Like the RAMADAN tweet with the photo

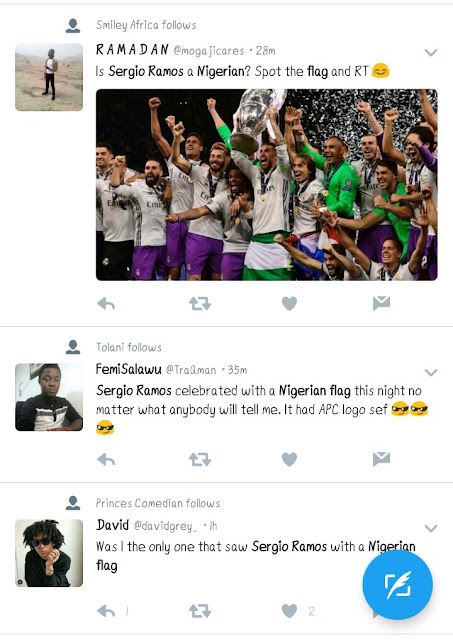[x=289, y=304]
